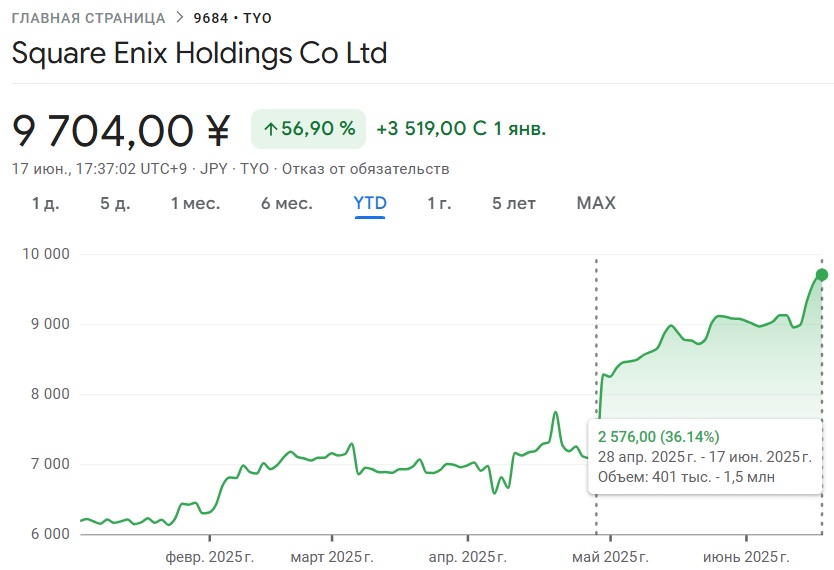Click the green up-arrow icon in percentage badge
The image size is (834, 570).
(x=270, y=128)
